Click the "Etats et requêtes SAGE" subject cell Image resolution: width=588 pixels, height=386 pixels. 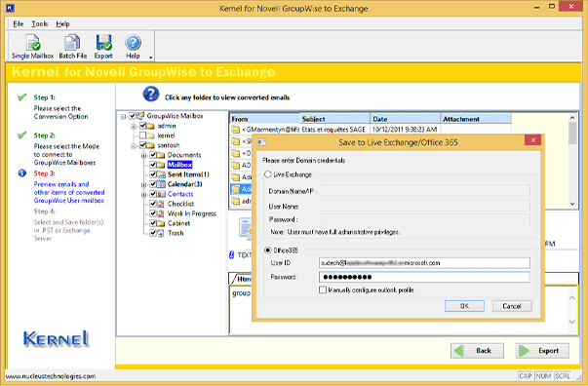point(335,130)
